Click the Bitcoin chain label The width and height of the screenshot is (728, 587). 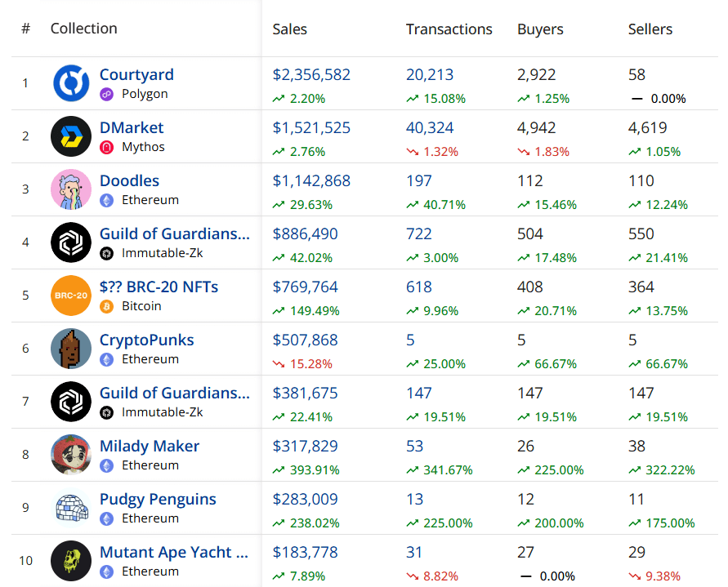click(x=141, y=306)
